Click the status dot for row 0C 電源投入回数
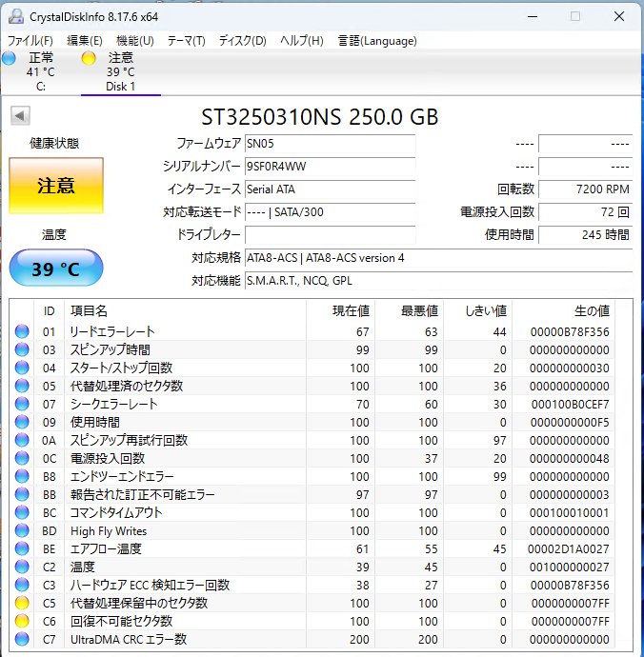This screenshot has width=644, height=657. click(x=22, y=458)
